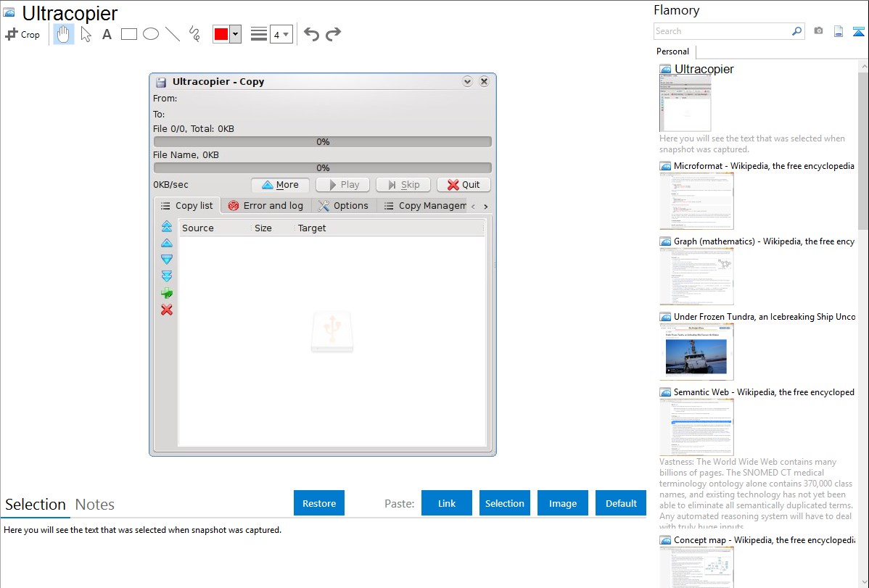Activate the hand pan tool
The image size is (869, 588).
64,34
